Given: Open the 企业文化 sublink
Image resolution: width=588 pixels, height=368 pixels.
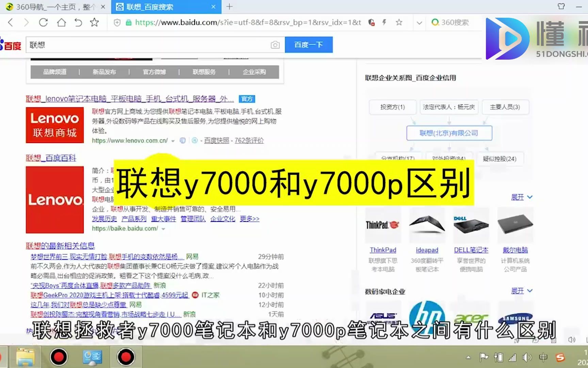Looking at the screenshot, I should pos(223,219).
